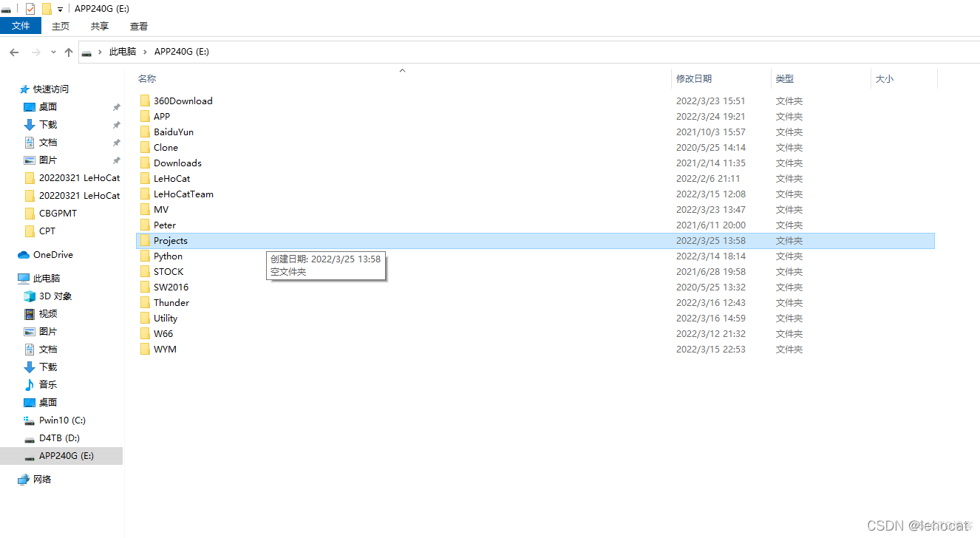Open pinned 下载 under quick access
Viewport: 980px width, 538px height.
click(x=48, y=124)
